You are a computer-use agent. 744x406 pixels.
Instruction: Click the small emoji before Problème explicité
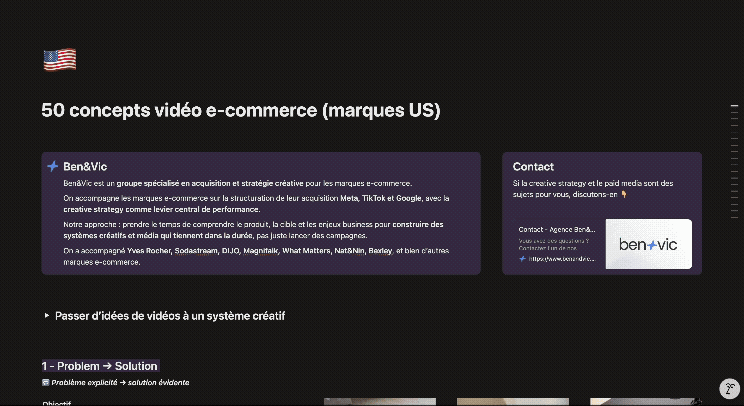click(x=46, y=382)
